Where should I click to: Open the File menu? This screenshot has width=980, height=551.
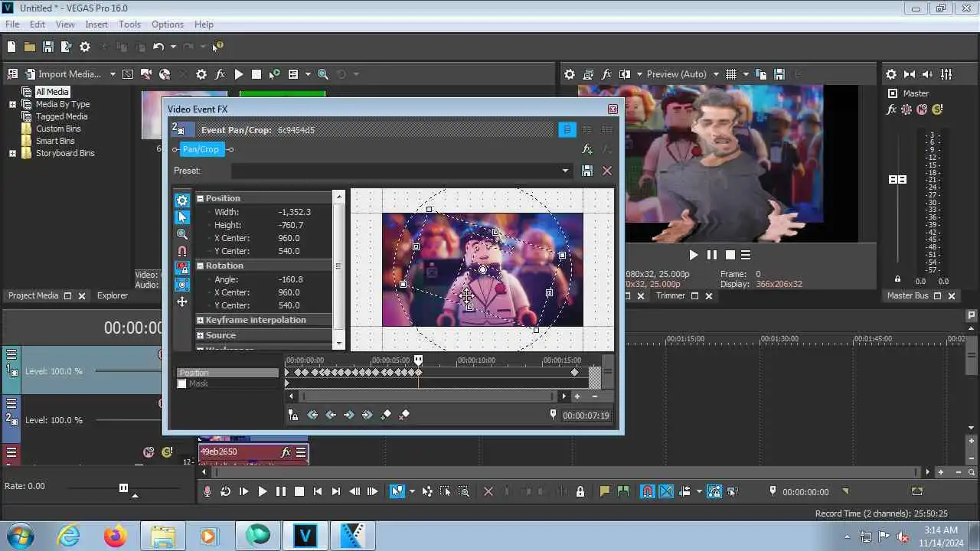click(x=12, y=24)
